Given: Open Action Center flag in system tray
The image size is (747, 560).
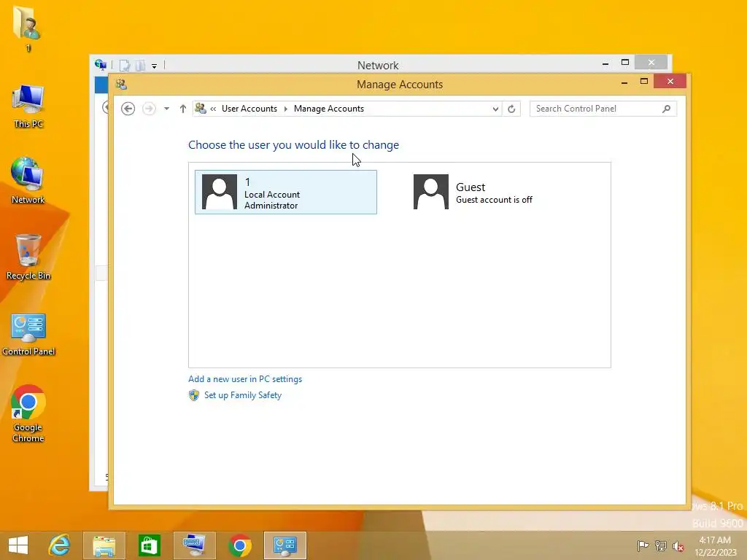Looking at the screenshot, I should [643, 545].
